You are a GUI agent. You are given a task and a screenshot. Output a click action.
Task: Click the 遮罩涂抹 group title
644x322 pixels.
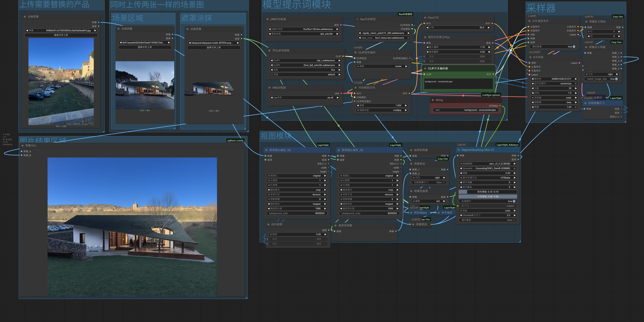[x=196, y=18]
